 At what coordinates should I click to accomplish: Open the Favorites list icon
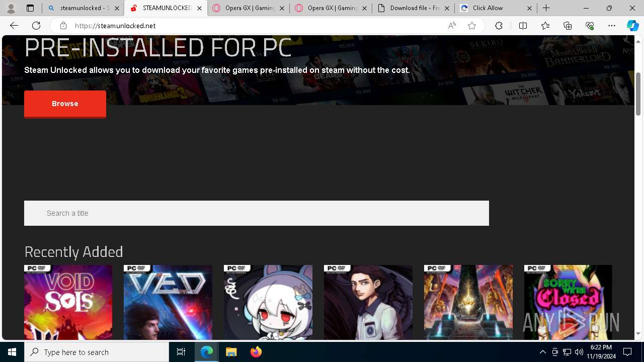pyautogui.click(x=545, y=26)
